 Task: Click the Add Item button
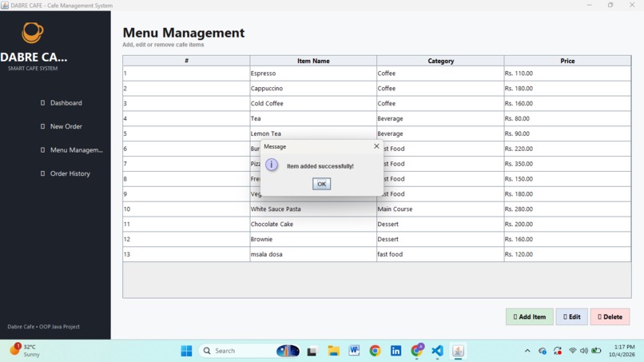coord(530,316)
